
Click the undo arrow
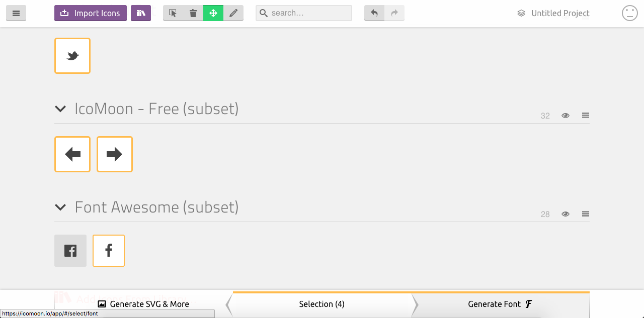(374, 13)
